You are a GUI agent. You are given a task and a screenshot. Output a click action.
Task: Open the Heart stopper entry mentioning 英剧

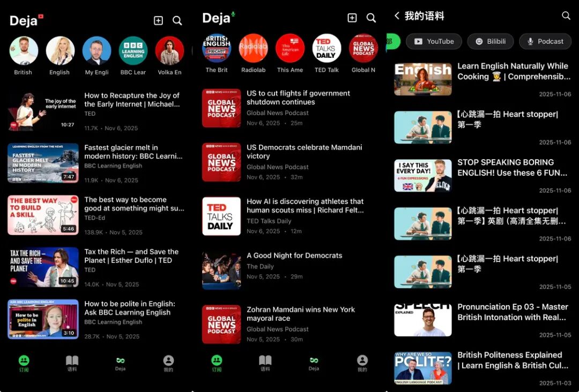[x=482, y=224]
